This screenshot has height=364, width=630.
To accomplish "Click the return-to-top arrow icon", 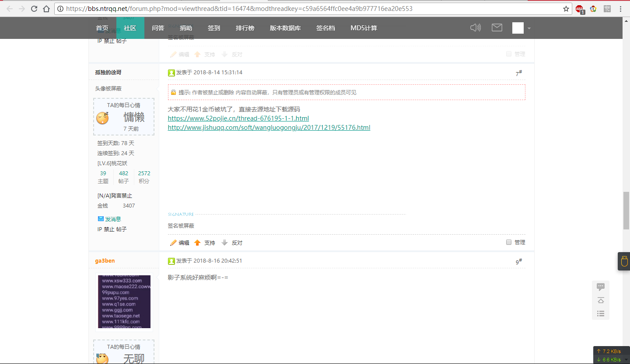I will [601, 300].
